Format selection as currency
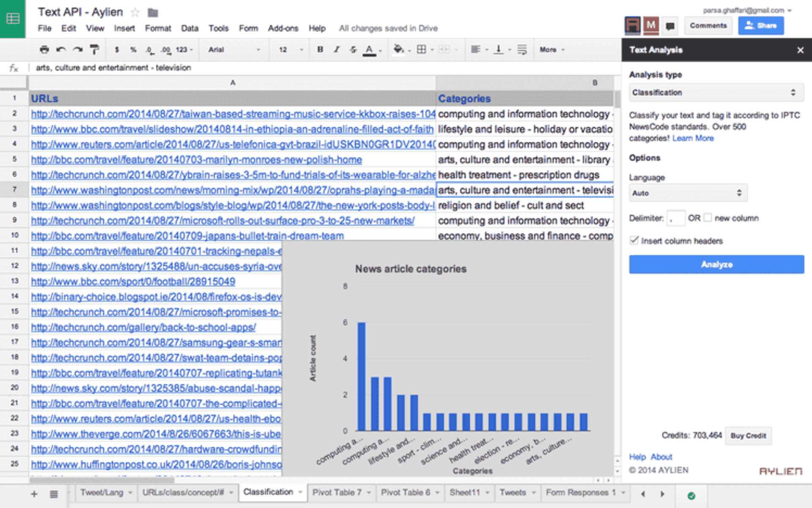 pos(116,49)
